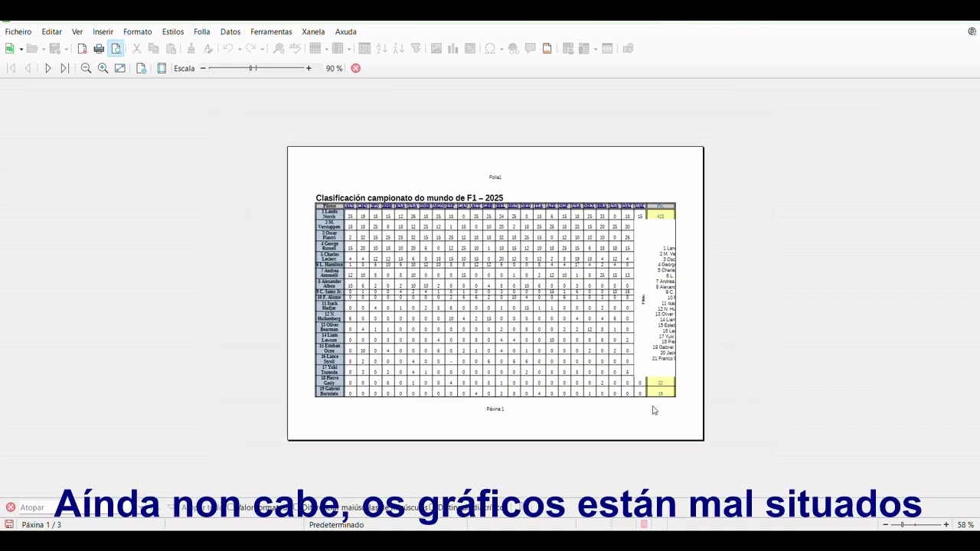Click the Cut scissors icon
The image size is (980, 551).
(137, 49)
